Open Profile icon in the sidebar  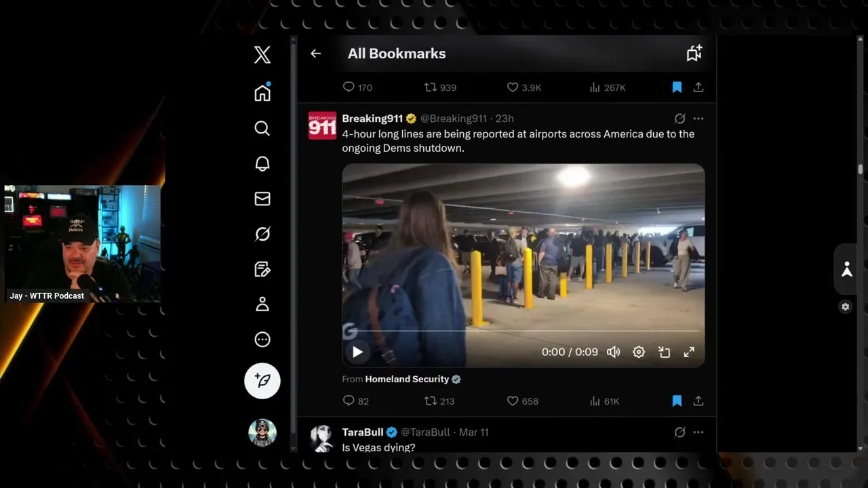262,304
